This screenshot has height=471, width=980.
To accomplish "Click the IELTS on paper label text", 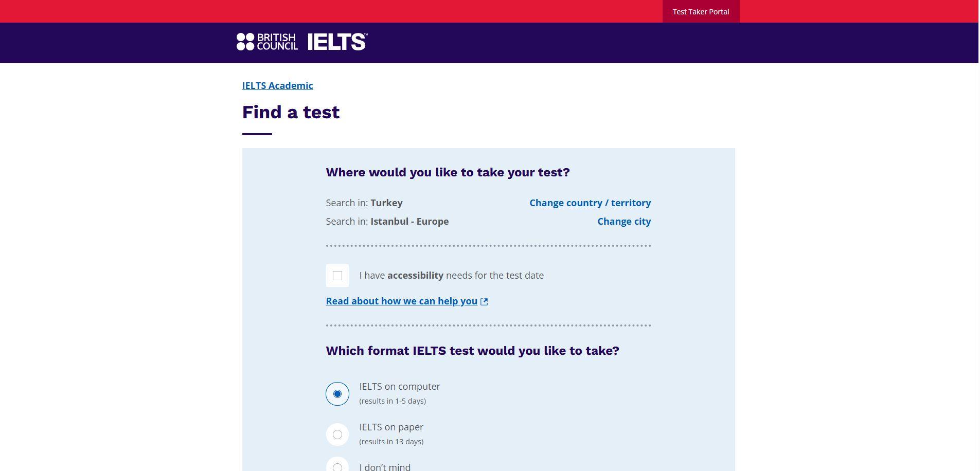I will (x=391, y=427).
